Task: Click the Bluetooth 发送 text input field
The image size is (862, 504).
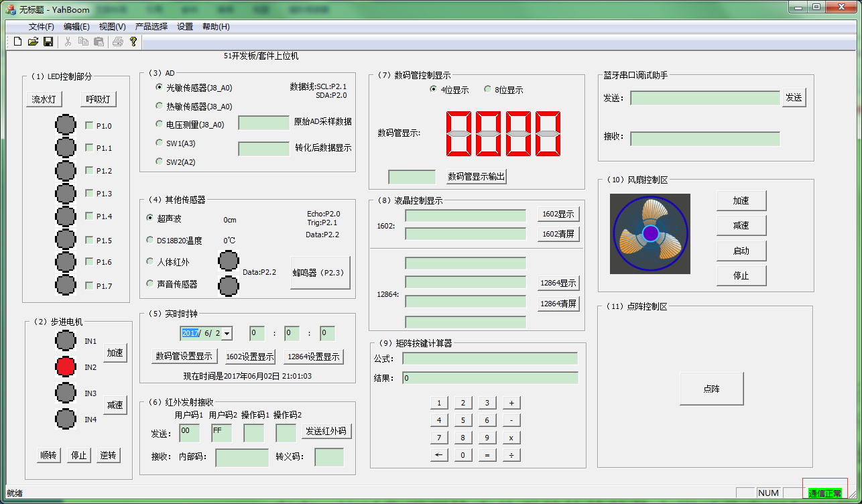Action: 704,98
